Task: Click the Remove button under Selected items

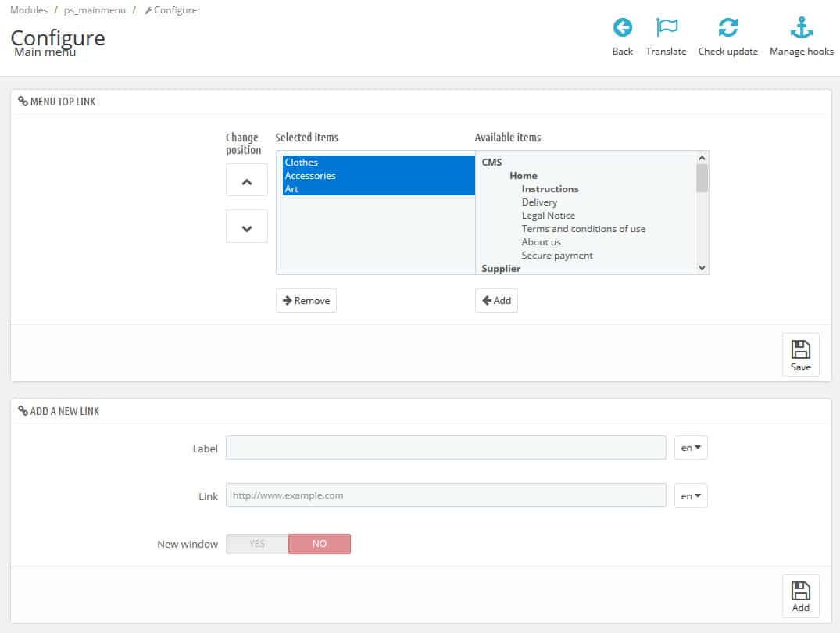Action: point(306,300)
